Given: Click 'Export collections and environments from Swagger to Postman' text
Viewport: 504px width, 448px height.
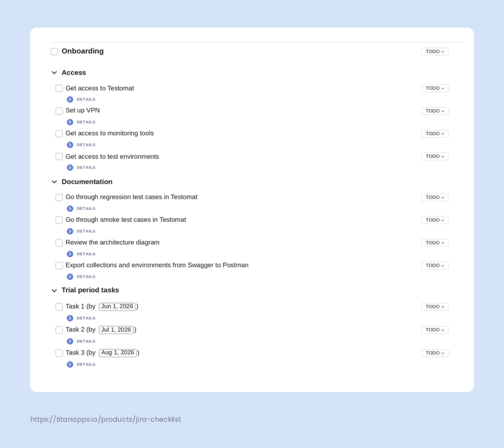Looking at the screenshot, I should [157, 265].
